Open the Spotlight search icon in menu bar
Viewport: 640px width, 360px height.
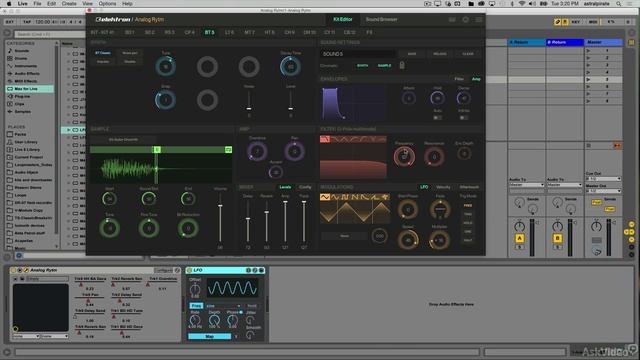[x=619, y=4]
